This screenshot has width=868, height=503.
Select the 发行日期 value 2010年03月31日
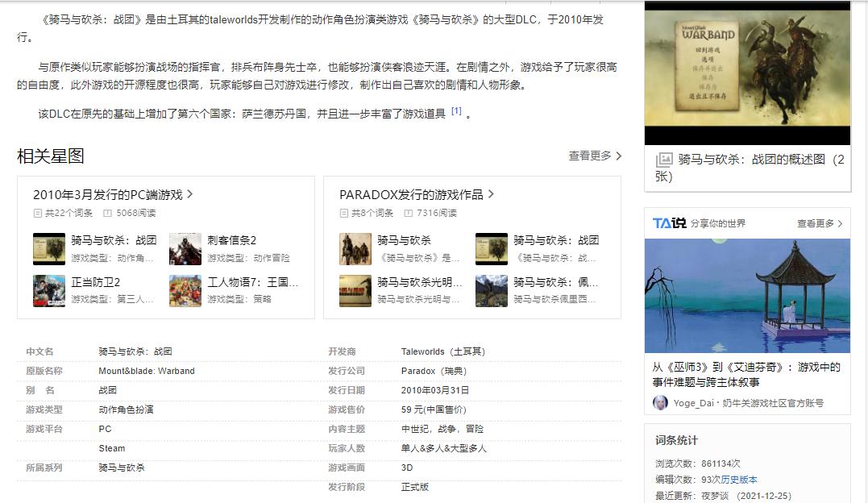click(x=435, y=390)
